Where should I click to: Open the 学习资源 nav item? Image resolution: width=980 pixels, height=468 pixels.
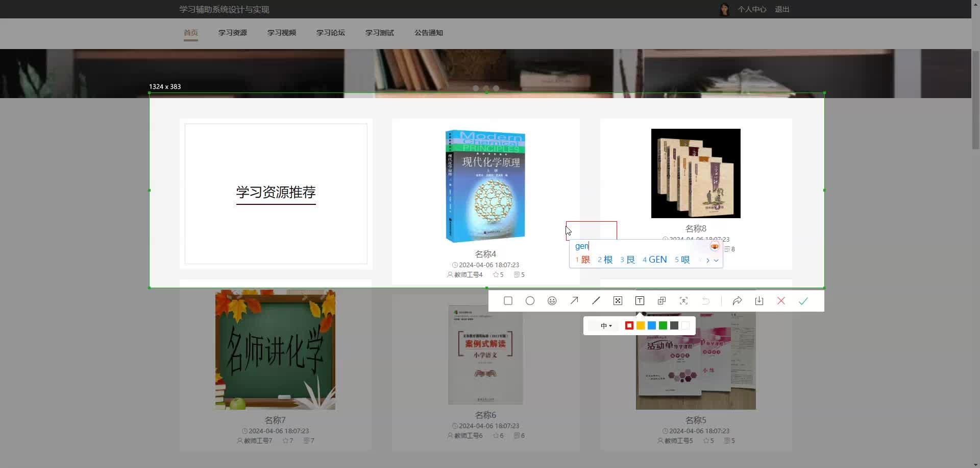pos(233,33)
